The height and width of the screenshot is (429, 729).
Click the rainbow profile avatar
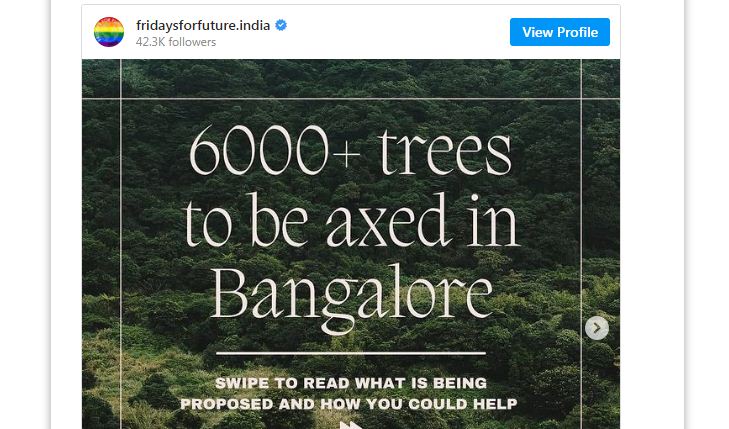(x=109, y=32)
